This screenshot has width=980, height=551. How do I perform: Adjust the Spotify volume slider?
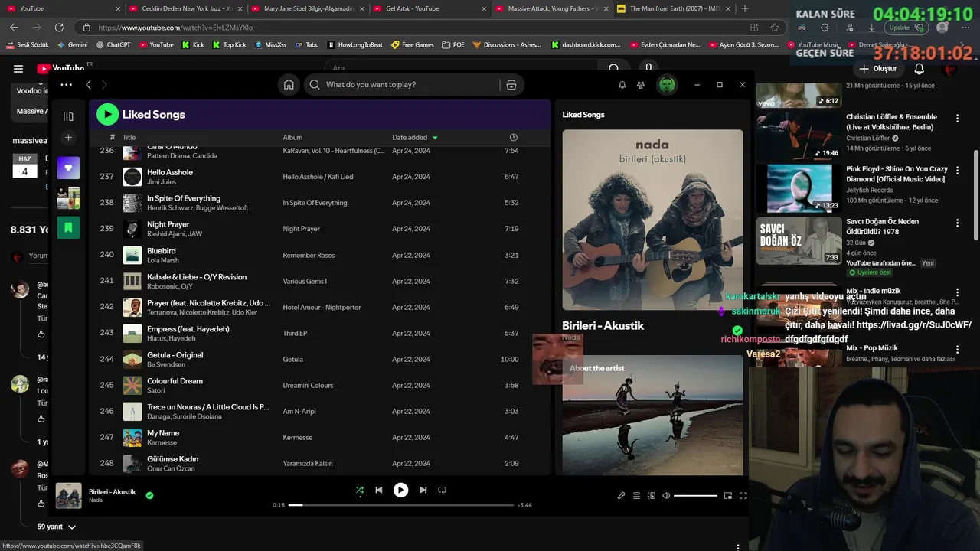coord(695,496)
